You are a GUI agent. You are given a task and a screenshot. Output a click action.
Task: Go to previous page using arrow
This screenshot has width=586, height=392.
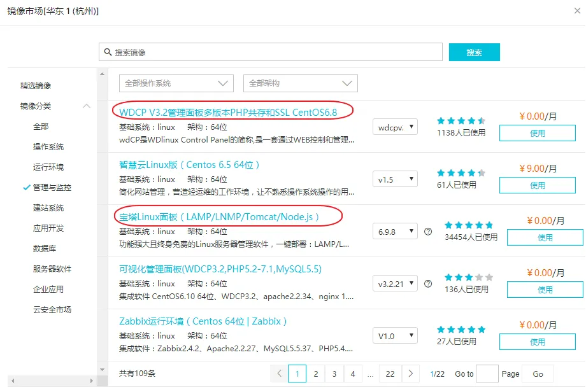point(278,374)
